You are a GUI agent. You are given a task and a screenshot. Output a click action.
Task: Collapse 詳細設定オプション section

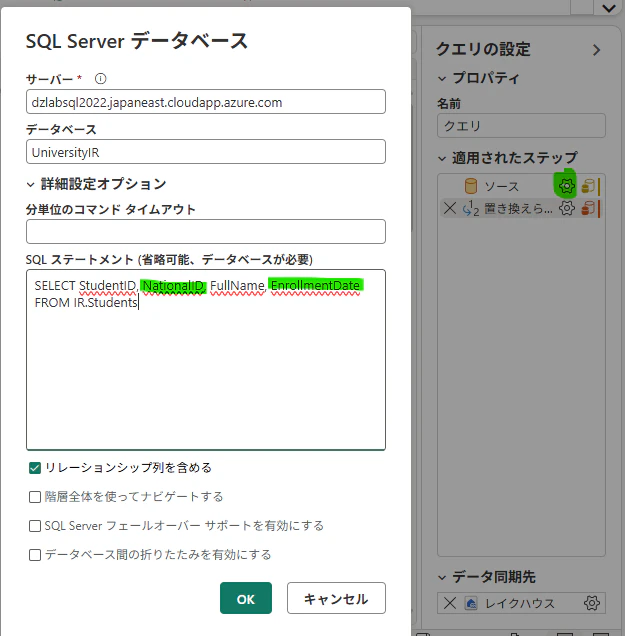(x=30, y=185)
